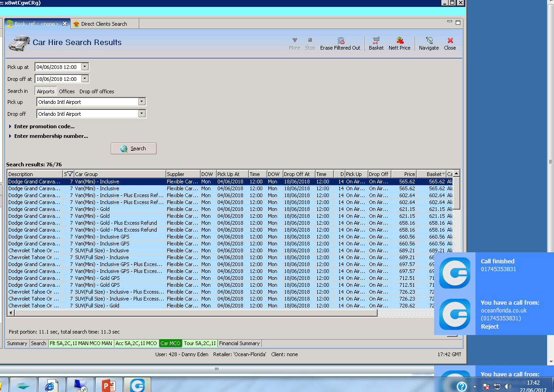Reject the incoming call notification

pos(490,327)
